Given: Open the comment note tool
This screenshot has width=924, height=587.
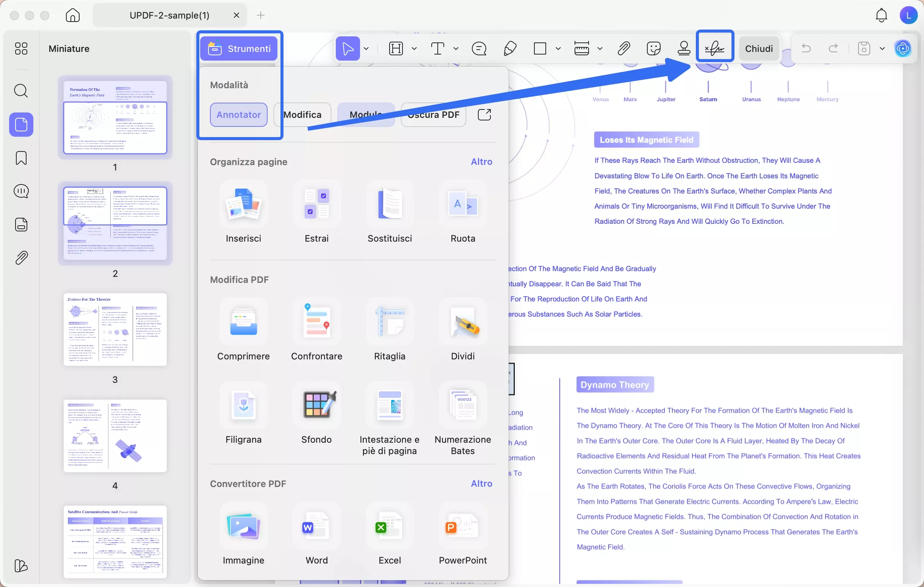Looking at the screenshot, I should pos(479,48).
